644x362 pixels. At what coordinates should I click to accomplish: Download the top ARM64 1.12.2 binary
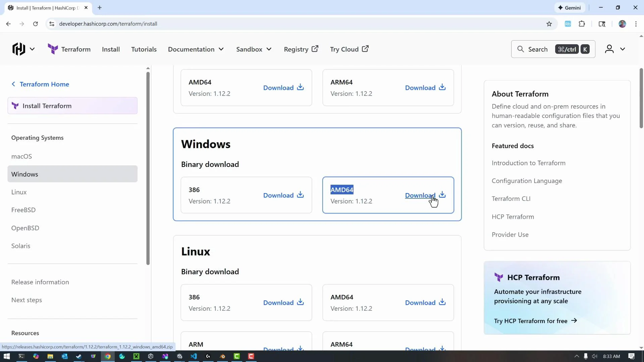[425, 87]
